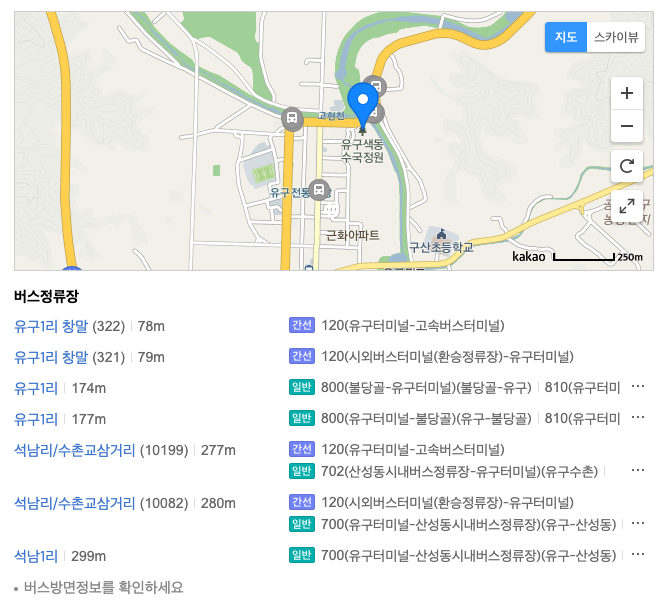This screenshot has width=665, height=604.
Task: Click route 700 in the 석남1리 299m row
Action: [469, 555]
